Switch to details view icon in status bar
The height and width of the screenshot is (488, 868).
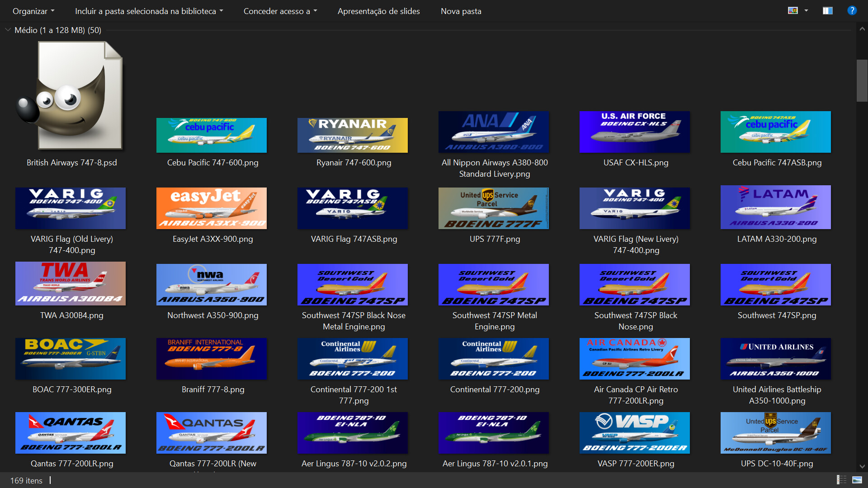click(x=841, y=480)
